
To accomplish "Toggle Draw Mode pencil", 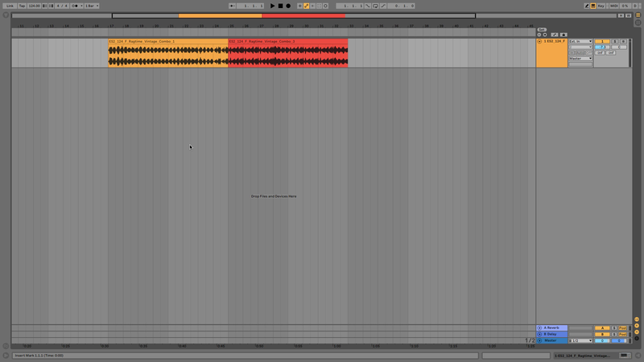I will pyautogui.click(x=587, y=6).
